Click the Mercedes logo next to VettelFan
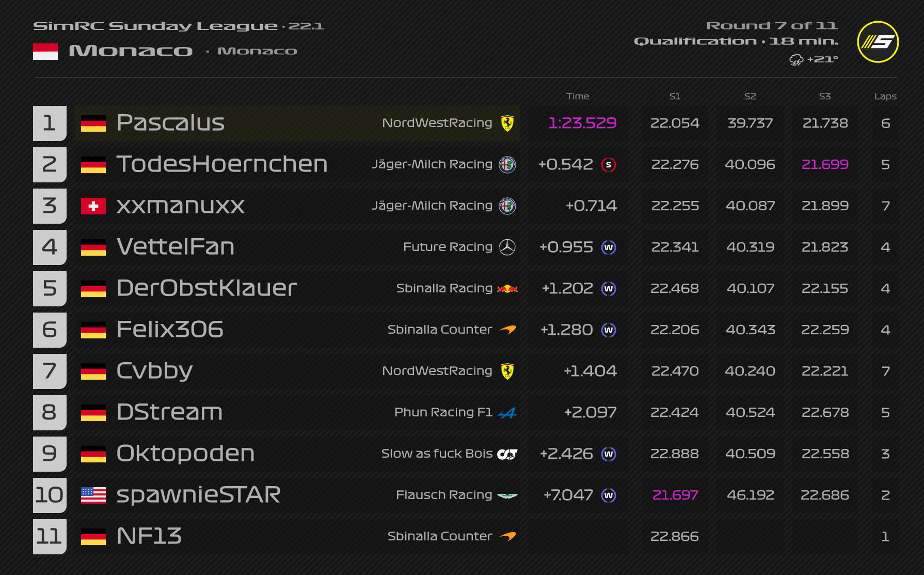Screen dimensions: 924x575 pyautogui.click(x=507, y=247)
